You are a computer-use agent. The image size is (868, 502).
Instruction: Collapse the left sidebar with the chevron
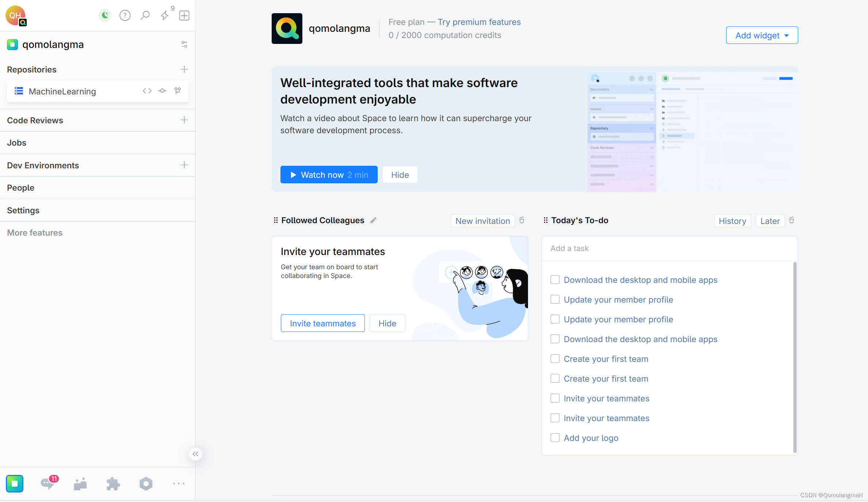(195, 454)
